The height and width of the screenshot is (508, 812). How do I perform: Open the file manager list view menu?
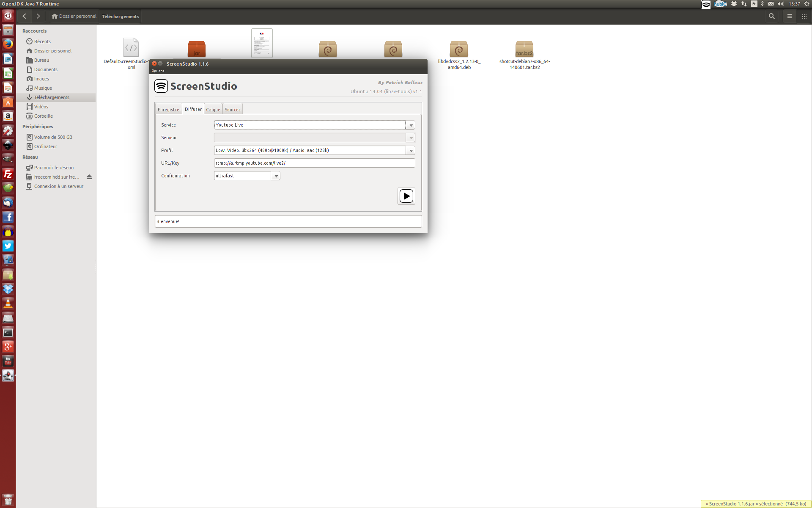pyautogui.click(x=789, y=16)
